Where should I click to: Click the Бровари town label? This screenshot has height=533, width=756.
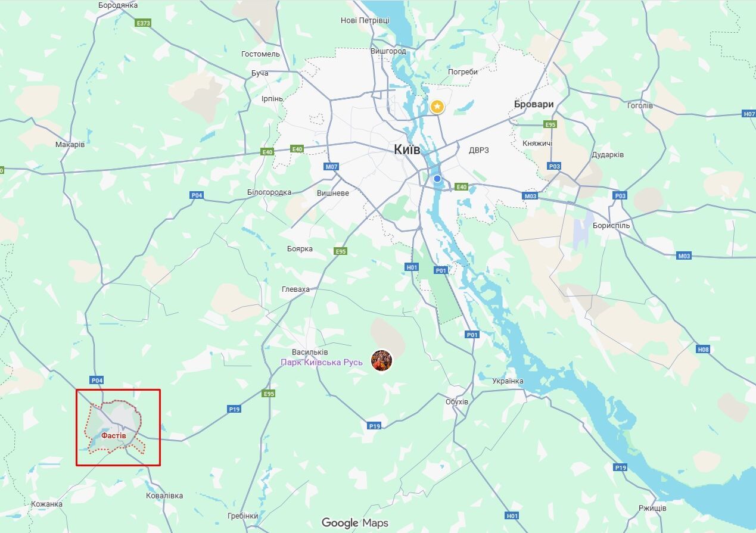[x=534, y=104]
